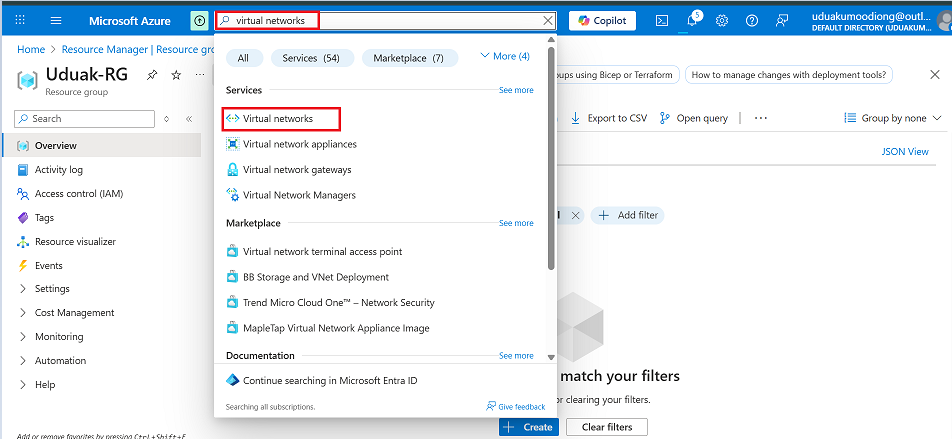Click Export to CSV
The width and height of the screenshot is (952, 439).
pyautogui.click(x=609, y=118)
